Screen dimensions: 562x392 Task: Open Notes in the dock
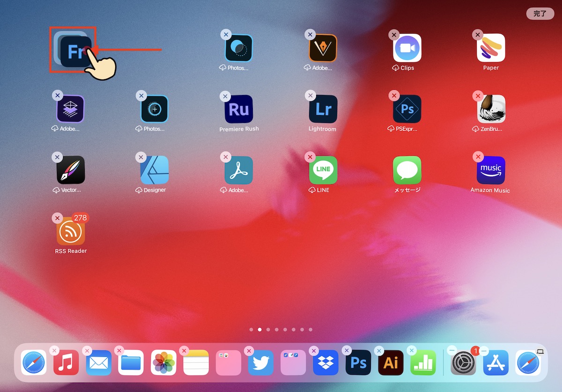pos(196,363)
